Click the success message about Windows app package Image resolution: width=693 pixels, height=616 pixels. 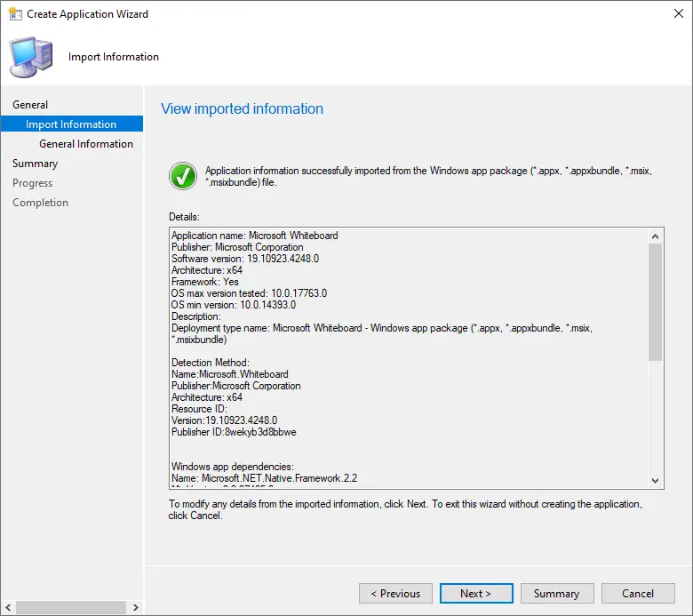pyautogui.click(x=428, y=176)
